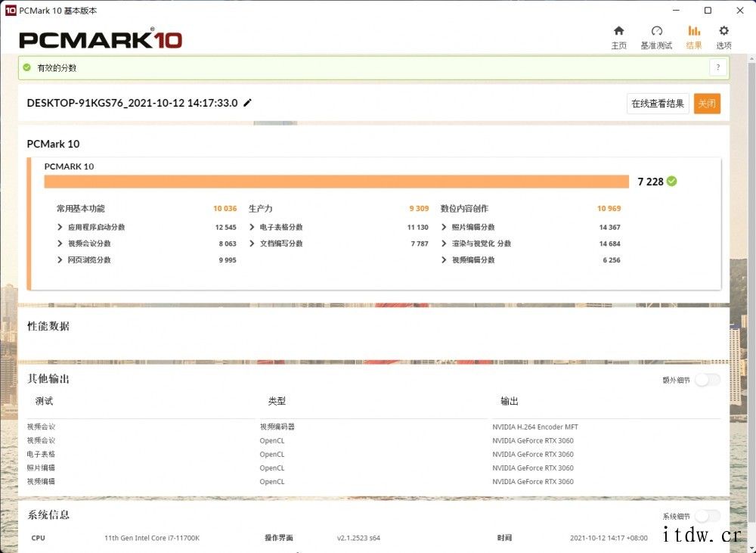This screenshot has width=756, height=553.
Task: Click the 在线查看结果 button
Action: click(658, 104)
